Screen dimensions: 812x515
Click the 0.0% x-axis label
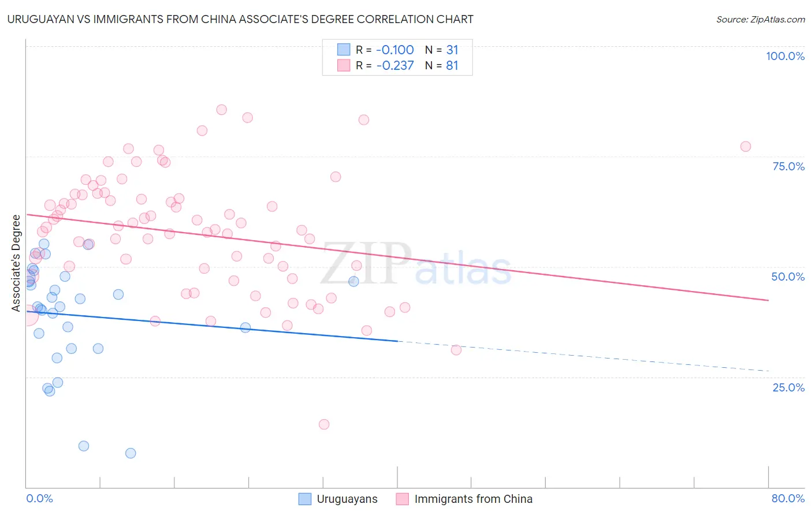tap(39, 498)
